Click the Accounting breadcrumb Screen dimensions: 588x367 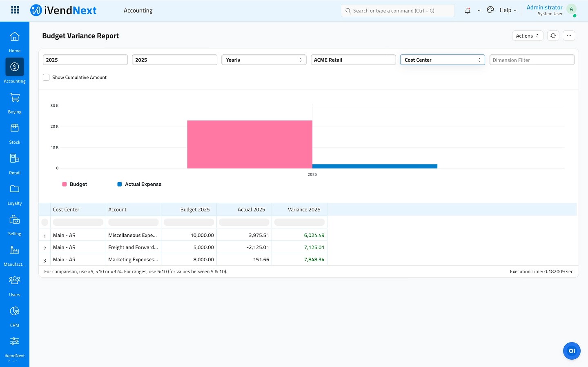pos(138,11)
